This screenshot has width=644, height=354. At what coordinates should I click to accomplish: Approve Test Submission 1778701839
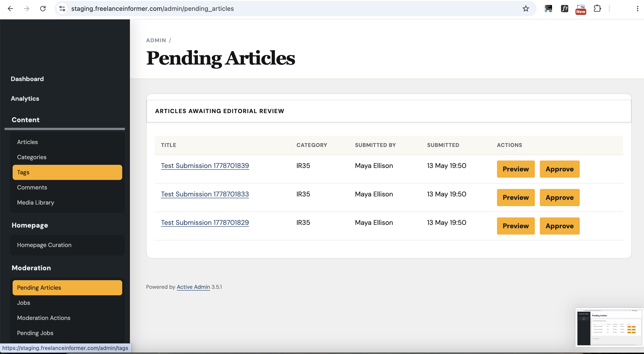(x=559, y=169)
